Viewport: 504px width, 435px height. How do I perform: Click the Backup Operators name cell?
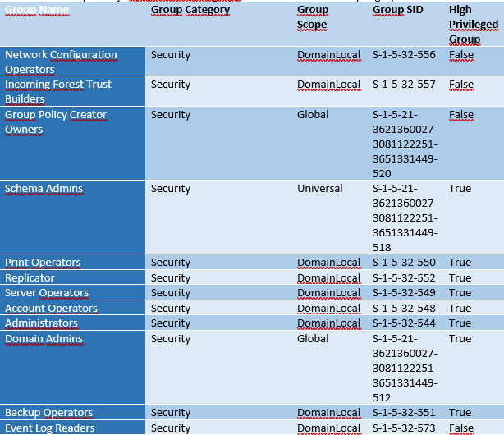49,413
